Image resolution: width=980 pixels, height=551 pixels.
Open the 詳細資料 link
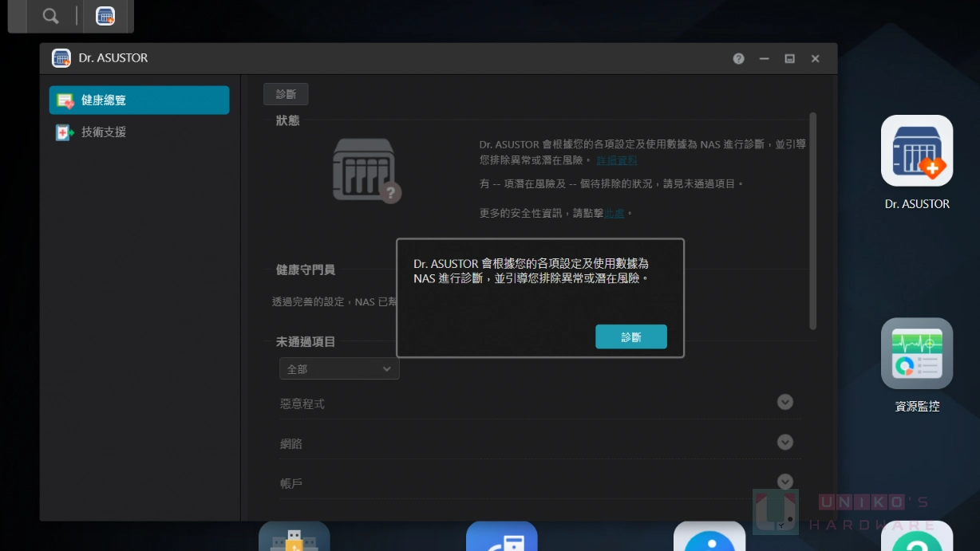(x=617, y=160)
